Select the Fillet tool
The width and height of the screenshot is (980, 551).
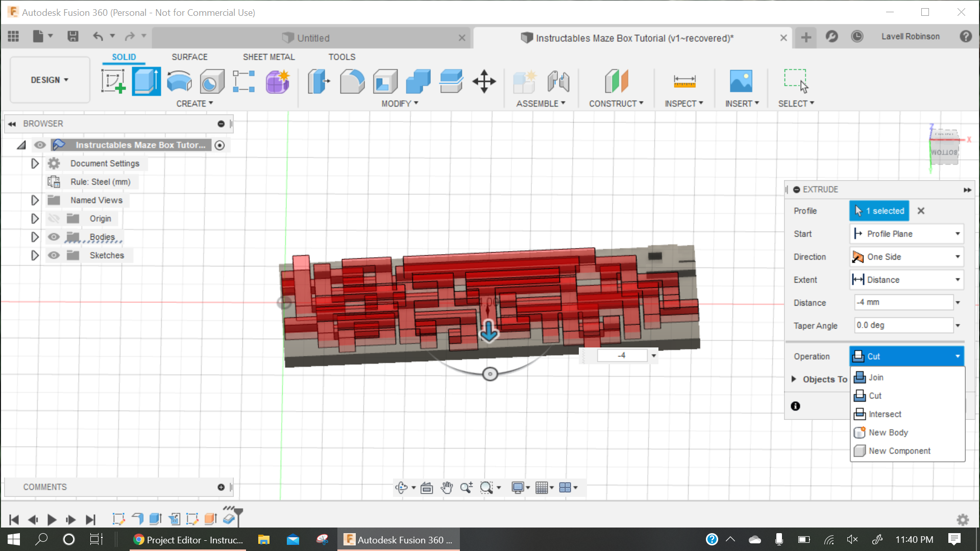[x=352, y=82]
